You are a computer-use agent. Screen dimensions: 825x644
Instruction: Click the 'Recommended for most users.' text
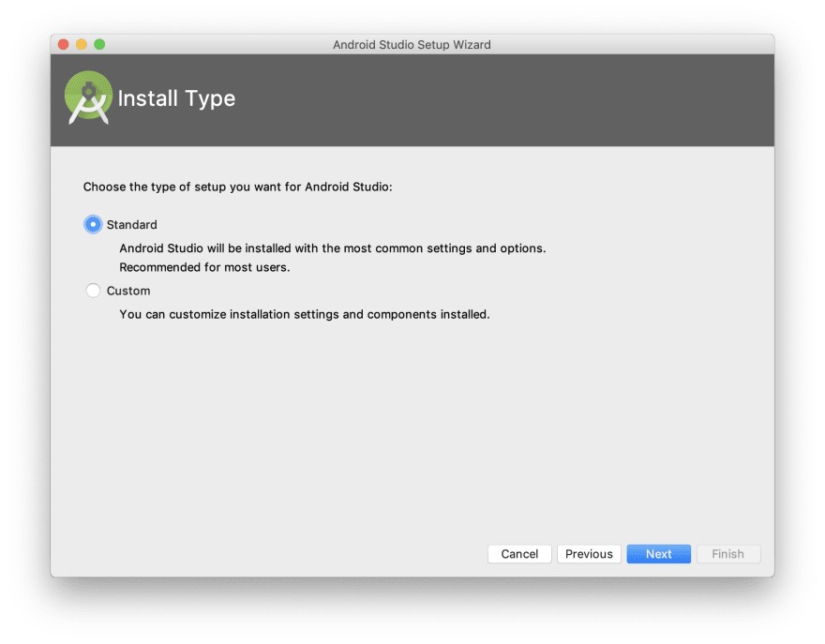coord(204,267)
